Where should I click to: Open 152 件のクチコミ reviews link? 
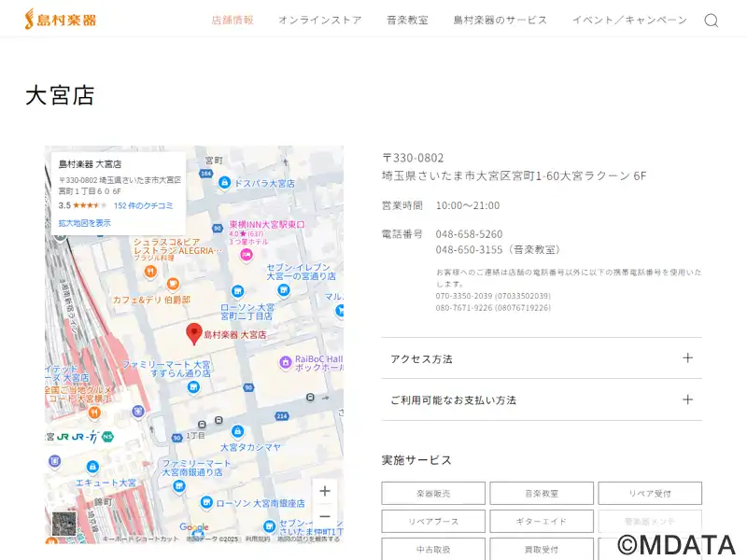click(143, 205)
